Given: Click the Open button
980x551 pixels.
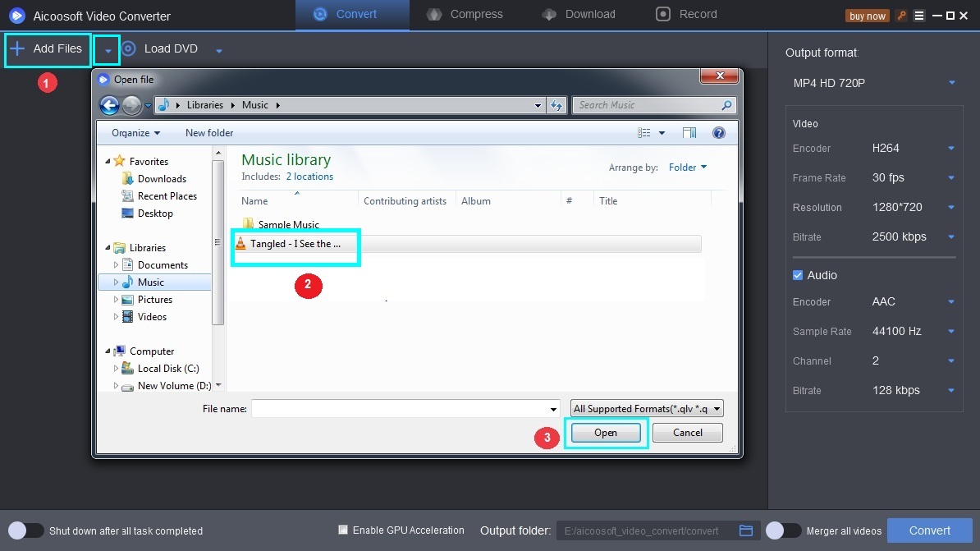Looking at the screenshot, I should (x=606, y=433).
